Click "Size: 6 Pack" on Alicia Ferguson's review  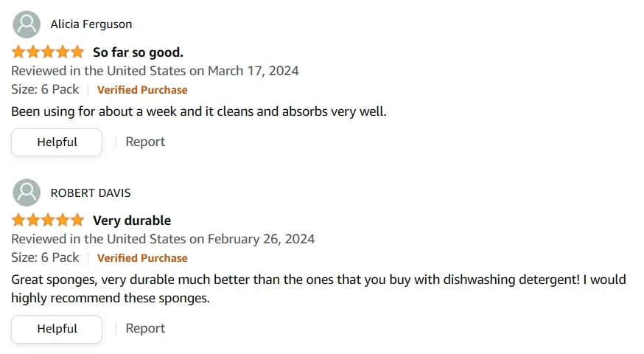tap(45, 89)
